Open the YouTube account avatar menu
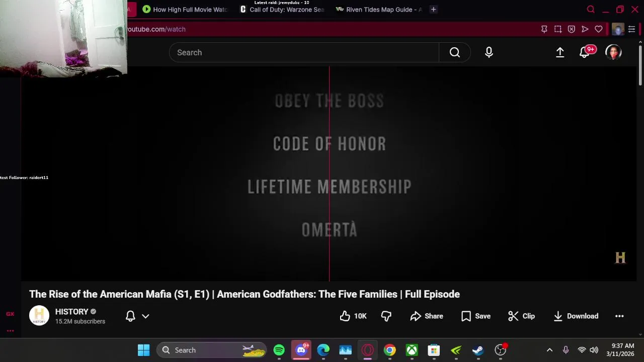 (613, 52)
